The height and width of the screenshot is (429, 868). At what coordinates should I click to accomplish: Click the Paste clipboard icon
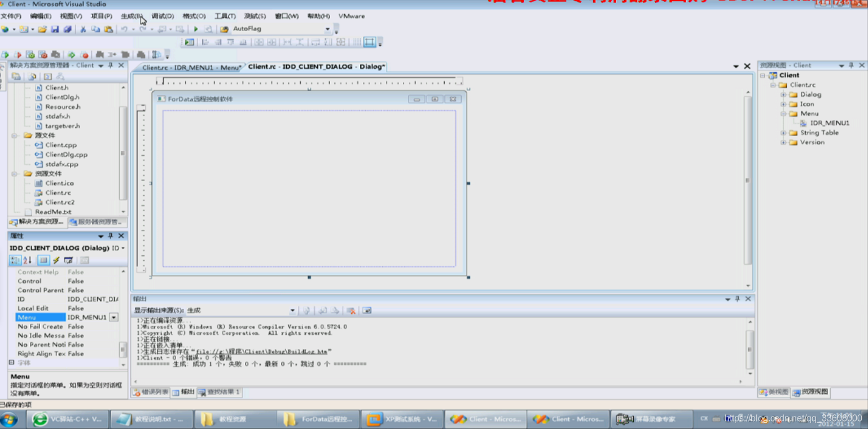pos(108,29)
